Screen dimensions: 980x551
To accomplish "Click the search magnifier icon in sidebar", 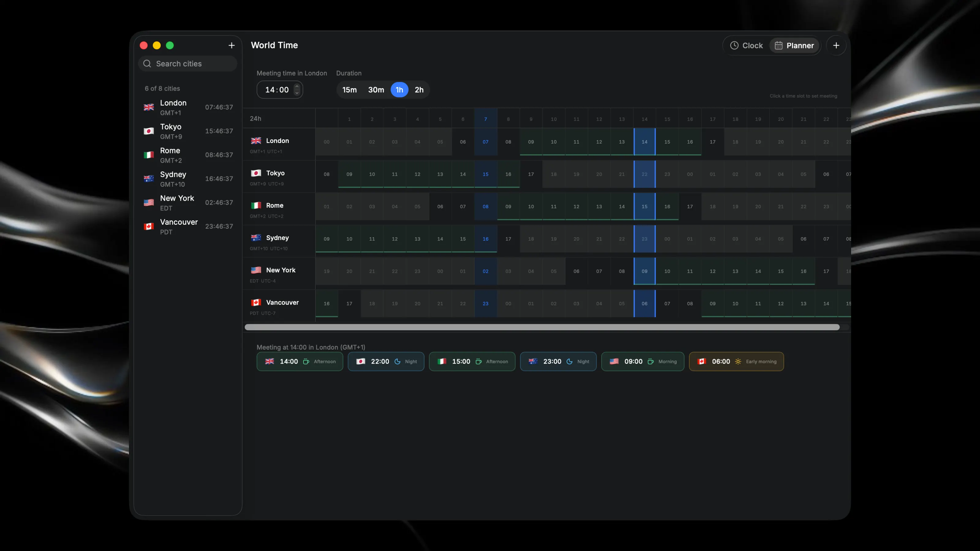I will pos(147,63).
